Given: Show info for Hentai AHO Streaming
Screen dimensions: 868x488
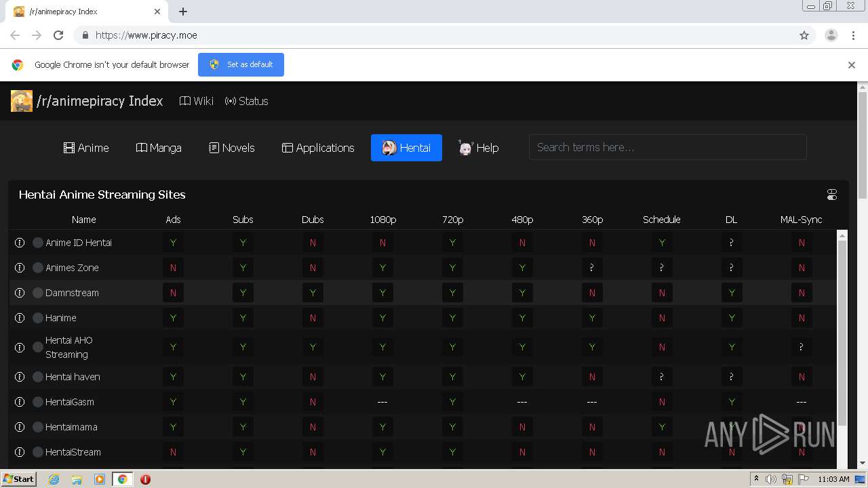Looking at the screenshot, I should [x=20, y=347].
